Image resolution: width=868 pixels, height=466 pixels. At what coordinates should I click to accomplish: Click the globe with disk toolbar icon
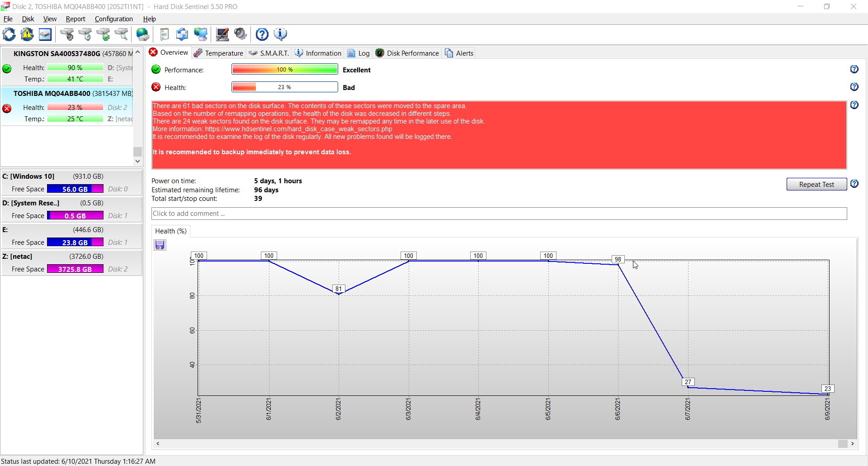click(x=143, y=34)
